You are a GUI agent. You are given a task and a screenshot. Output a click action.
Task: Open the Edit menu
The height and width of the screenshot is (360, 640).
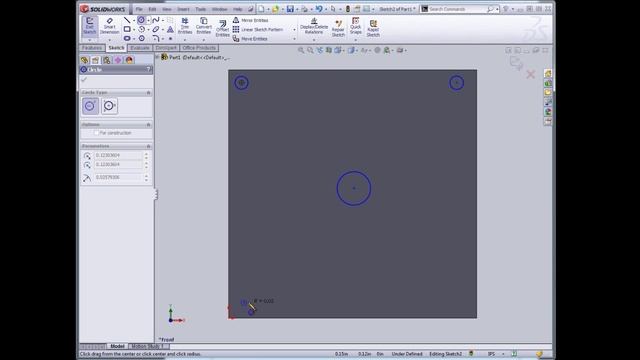coord(152,9)
